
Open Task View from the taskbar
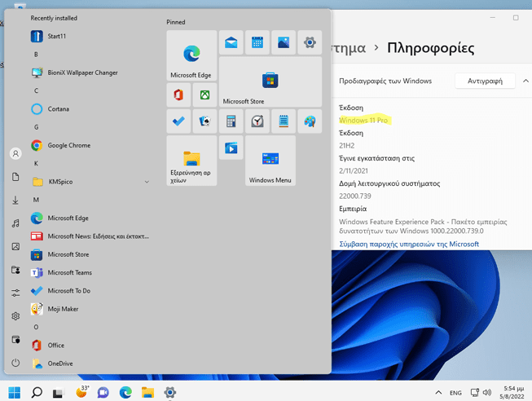pos(59,393)
